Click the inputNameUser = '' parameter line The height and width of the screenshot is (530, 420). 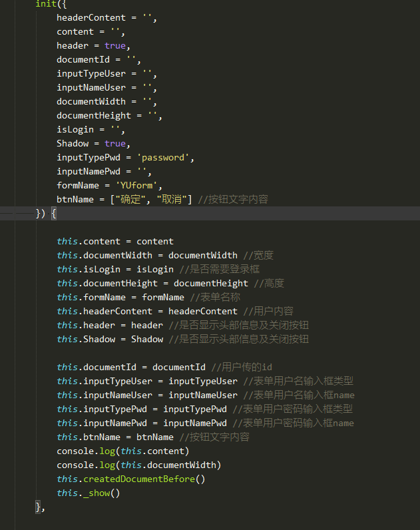click(x=106, y=88)
